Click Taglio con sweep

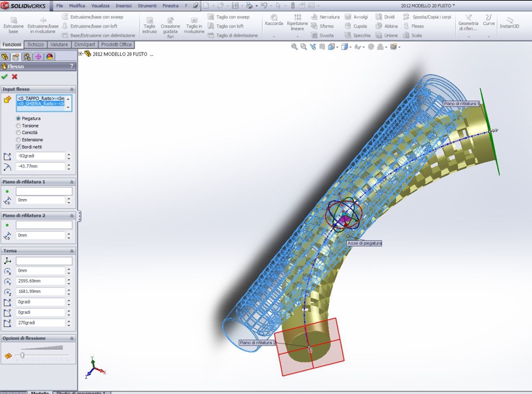click(229, 16)
